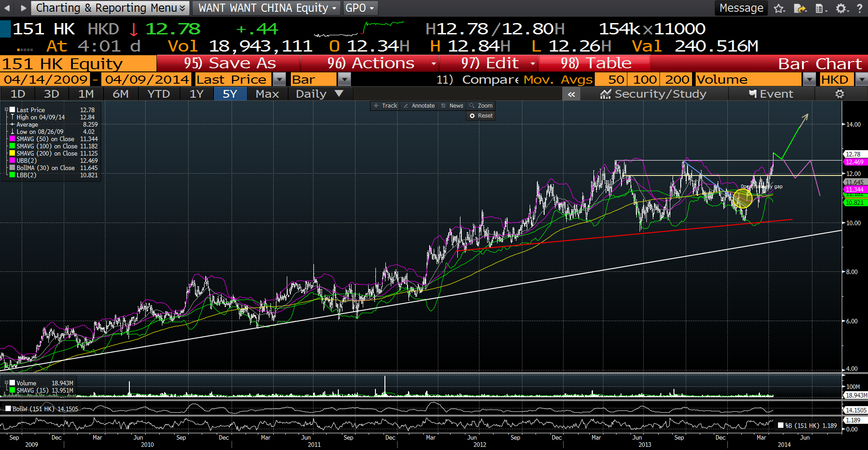Viewport: 868px width, 450px height.
Task: Collapse the Last Price legend tree
Action: click(x=6, y=110)
